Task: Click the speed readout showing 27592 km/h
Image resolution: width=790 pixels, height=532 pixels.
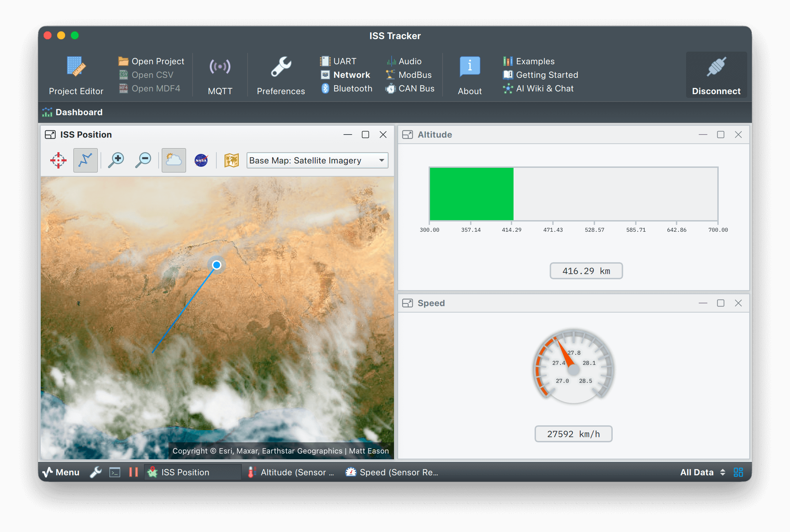Action: click(x=573, y=433)
